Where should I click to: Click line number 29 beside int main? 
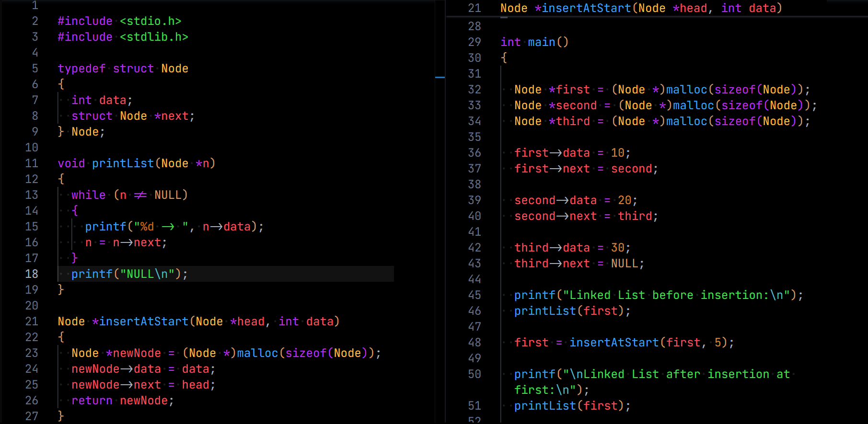[x=475, y=42]
